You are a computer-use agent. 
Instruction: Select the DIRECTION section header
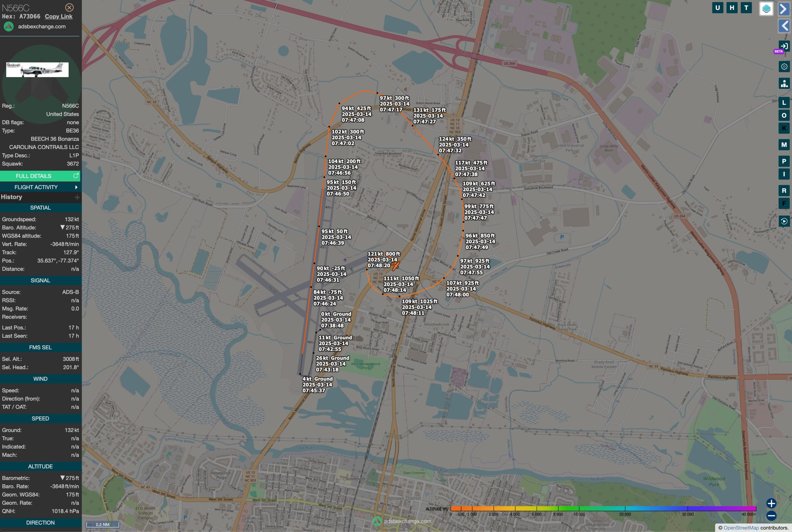click(41, 522)
